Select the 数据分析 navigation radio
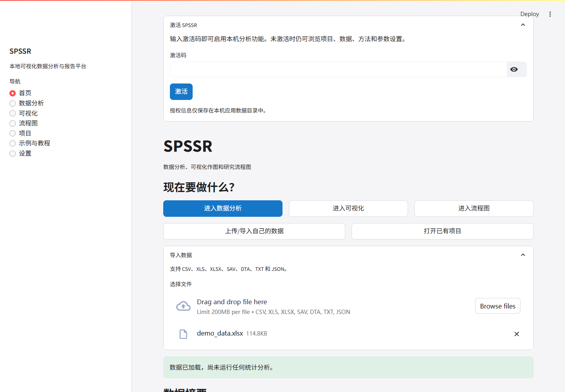The height and width of the screenshot is (392, 565). [13, 103]
